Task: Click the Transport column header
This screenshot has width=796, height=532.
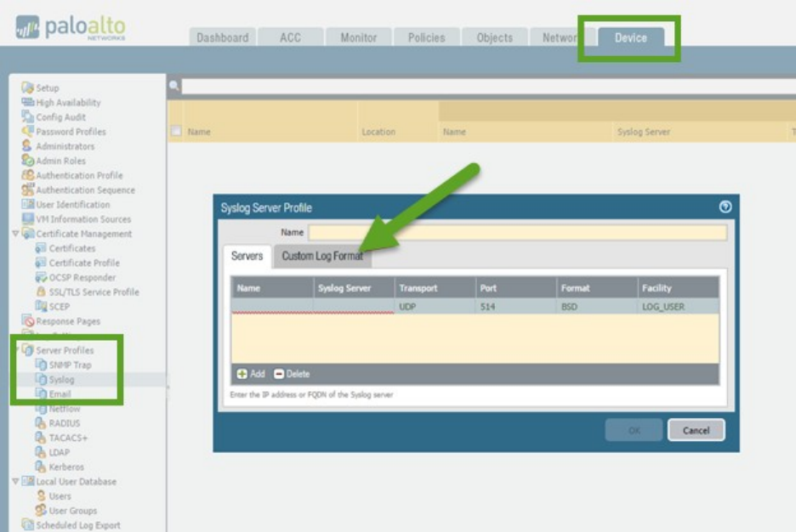Action: 435,288
